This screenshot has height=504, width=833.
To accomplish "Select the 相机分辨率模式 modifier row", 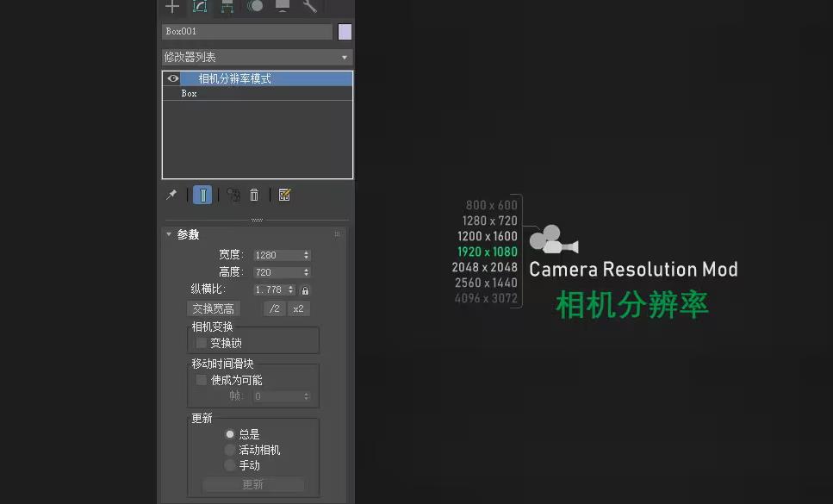I will click(257, 78).
